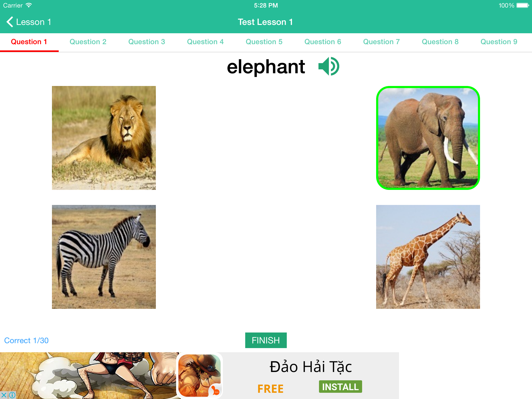The height and width of the screenshot is (399, 532).
Task: Tap the Correct 1/30 score text
Action: point(26,341)
